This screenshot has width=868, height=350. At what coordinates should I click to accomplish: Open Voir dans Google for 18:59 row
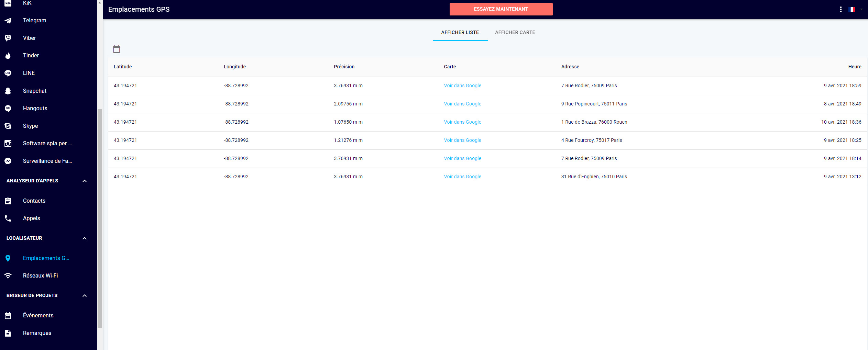pyautogui.click(x=462, y=86)
